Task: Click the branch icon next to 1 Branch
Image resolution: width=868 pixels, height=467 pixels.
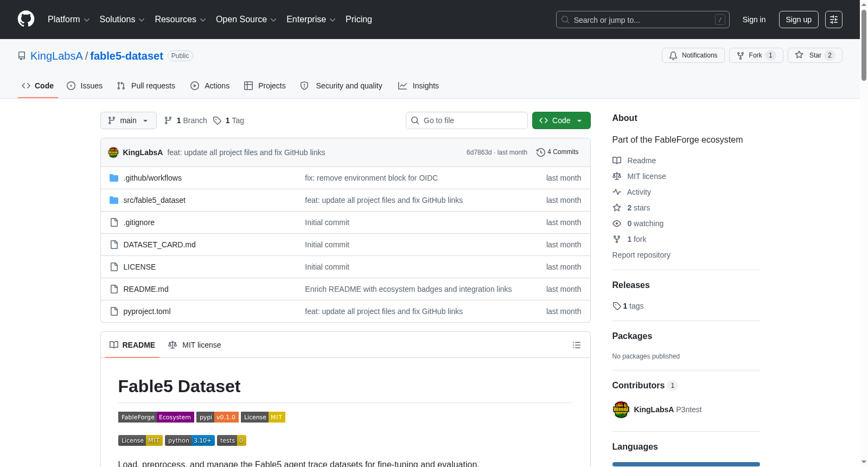Action: tap(168, 120)
